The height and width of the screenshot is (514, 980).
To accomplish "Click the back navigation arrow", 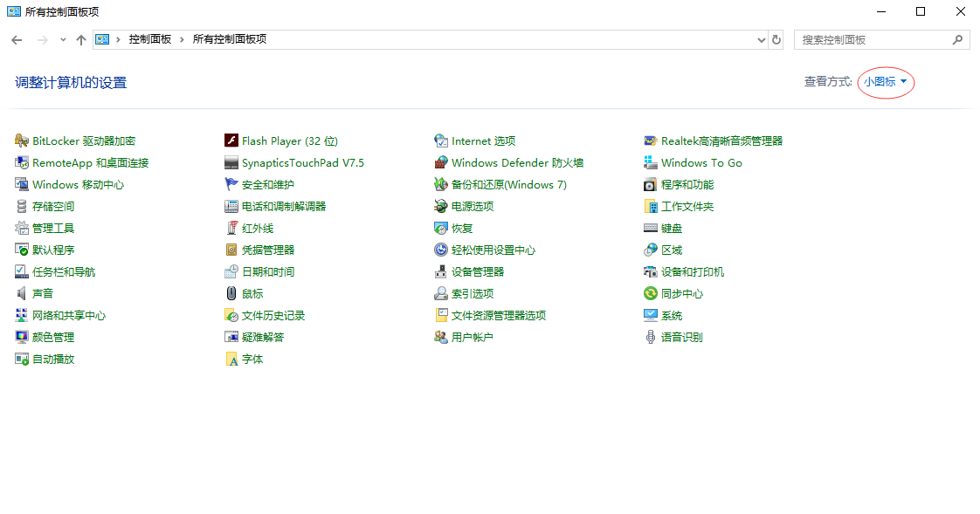I will (x=16, y=39).
